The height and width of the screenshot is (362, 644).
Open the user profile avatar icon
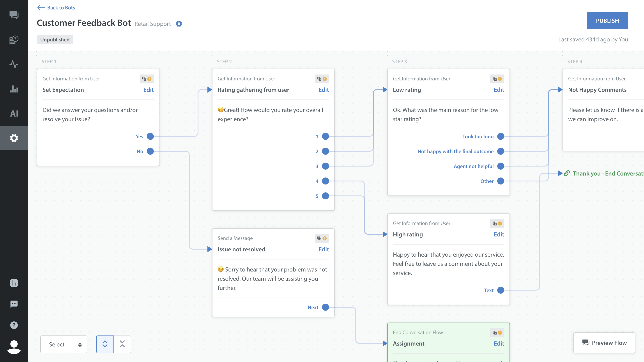pos(14,347)
